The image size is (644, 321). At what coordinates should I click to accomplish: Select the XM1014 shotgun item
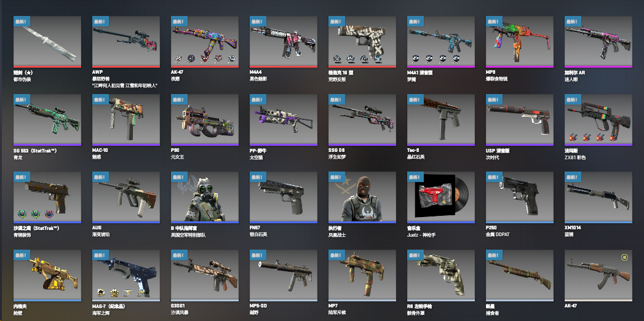[x=598, y=197]
